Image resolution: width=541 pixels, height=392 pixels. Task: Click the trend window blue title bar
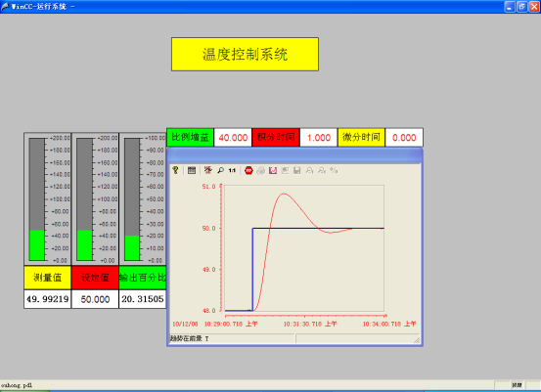click(294, 155)
